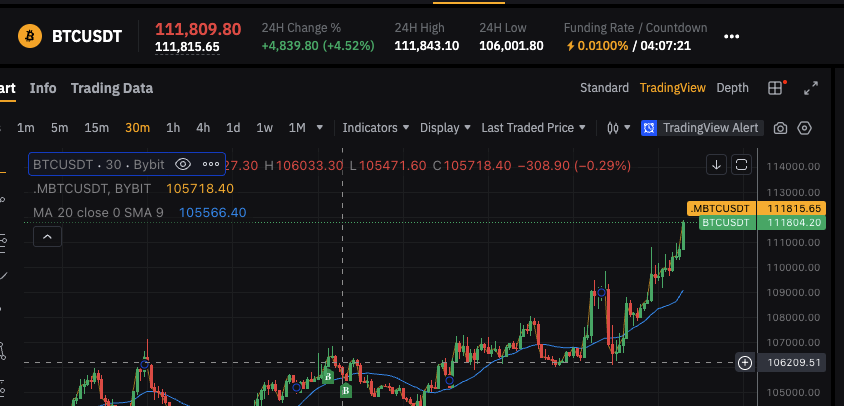Click the 24H High value 111,843.10
Viewport: 844px width, 406px height.
tap(427, 46)
